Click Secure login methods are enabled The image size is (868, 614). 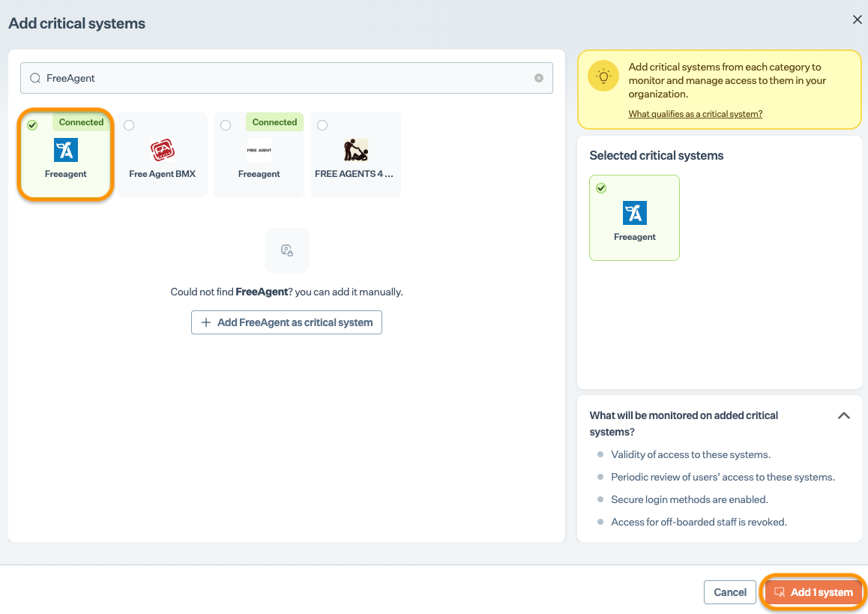[690, 499]
